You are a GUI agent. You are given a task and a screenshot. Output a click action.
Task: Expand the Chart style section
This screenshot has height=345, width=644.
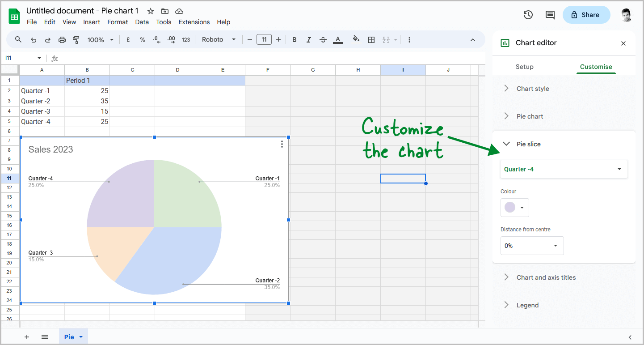tap(564, 89)
